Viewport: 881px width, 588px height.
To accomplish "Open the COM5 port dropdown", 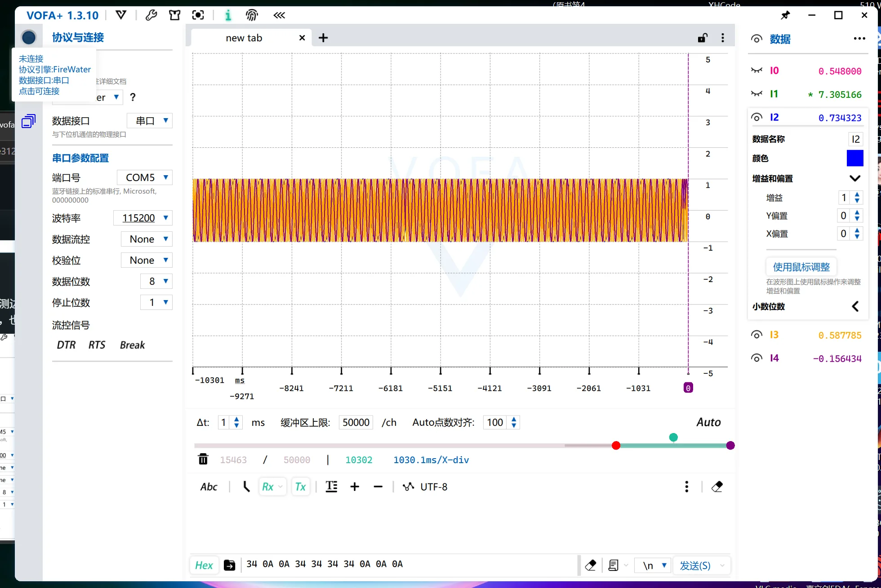I will pos(145,177).
